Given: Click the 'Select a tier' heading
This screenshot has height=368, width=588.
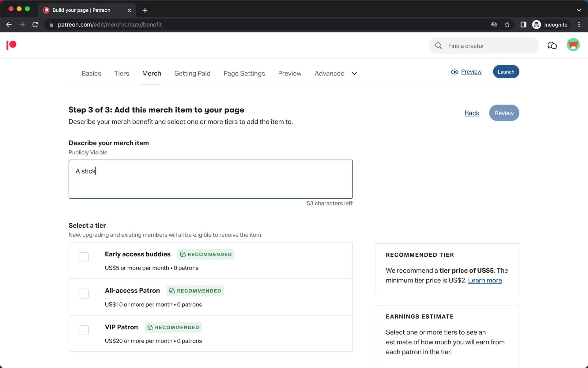Looking at the screenshot, I should click(x=87, y=225).
